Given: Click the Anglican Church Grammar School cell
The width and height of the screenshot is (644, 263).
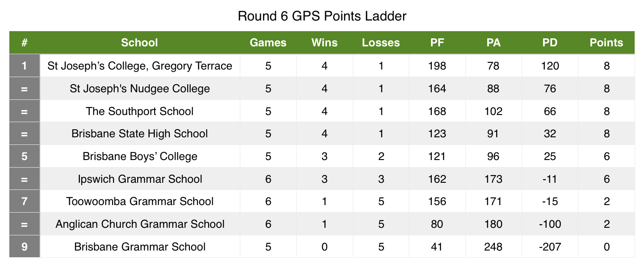Looking at the screenshot, I should [x=140, y=224].
